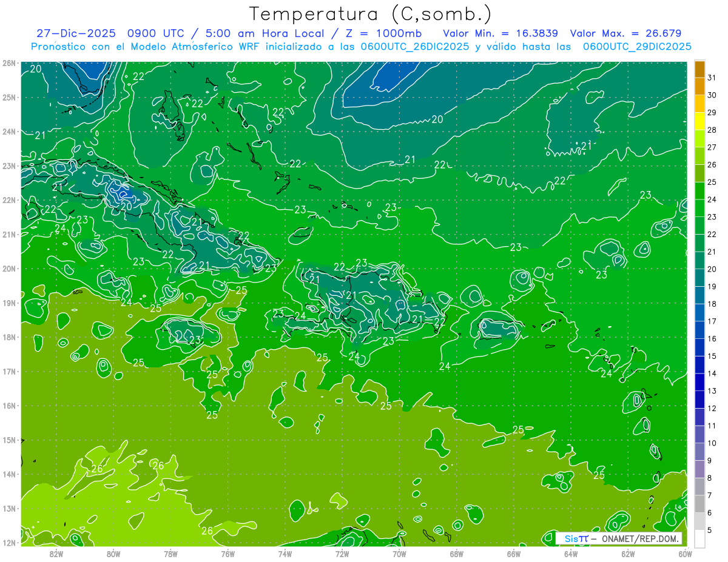Pick the purple swatch between 9 and 10
The image size is (728, 562).
(x=699, y=452)
